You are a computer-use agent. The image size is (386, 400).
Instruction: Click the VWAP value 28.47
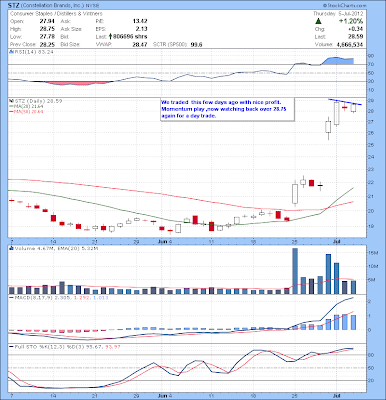click(140, 44)
